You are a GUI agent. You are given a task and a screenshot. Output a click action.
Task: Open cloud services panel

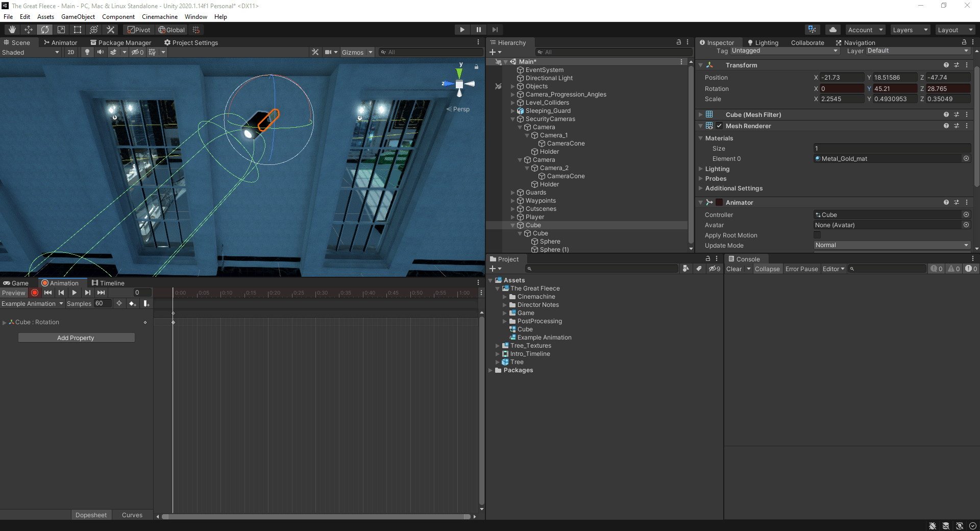click(833, 30)
